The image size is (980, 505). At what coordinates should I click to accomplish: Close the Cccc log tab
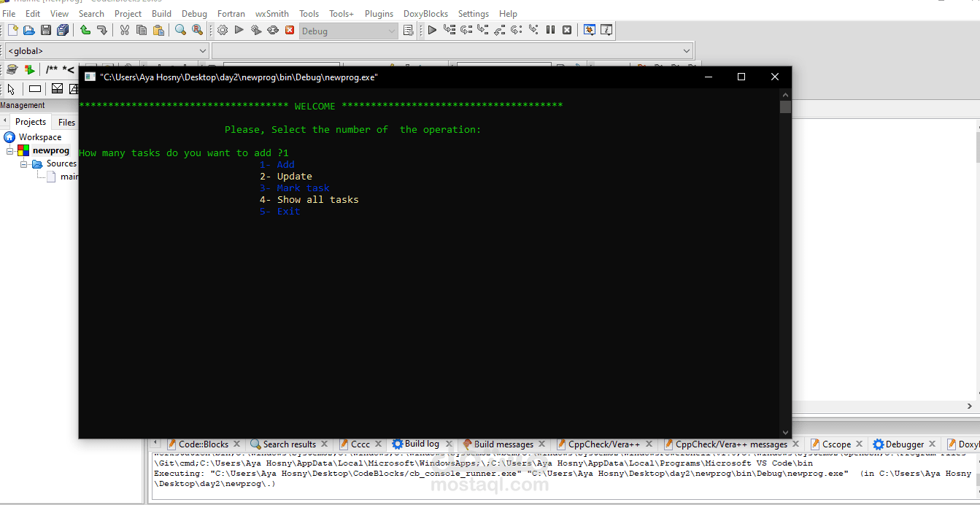[378, 444]
